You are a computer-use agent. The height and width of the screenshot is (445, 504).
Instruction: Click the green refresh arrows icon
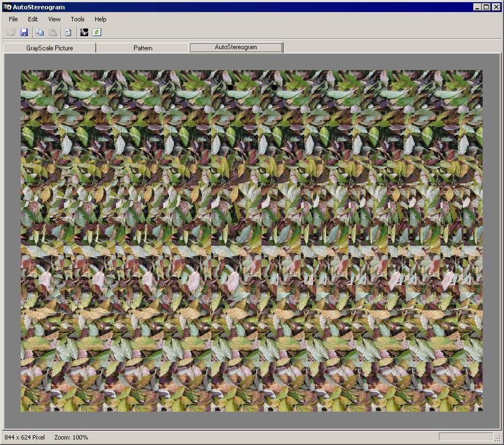coord(97,32)
